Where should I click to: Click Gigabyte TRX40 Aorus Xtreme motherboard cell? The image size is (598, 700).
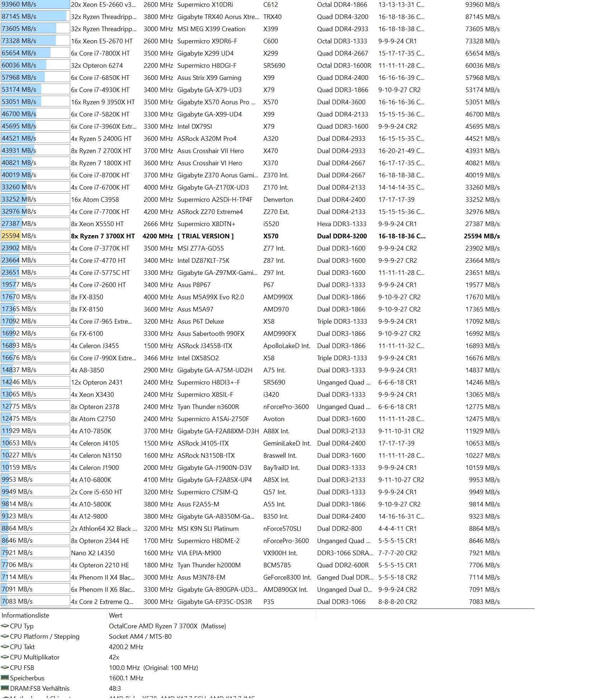click(x=218, y=16)
